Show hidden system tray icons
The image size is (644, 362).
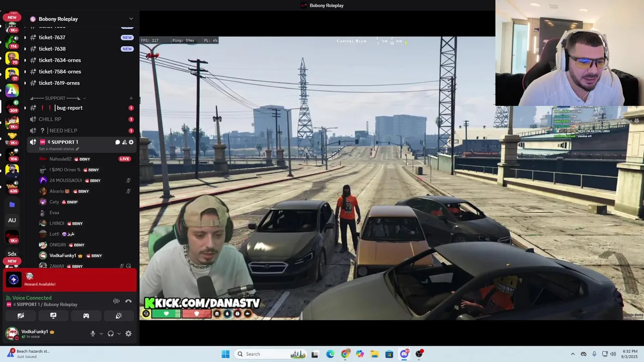click(x=573, y=354)
